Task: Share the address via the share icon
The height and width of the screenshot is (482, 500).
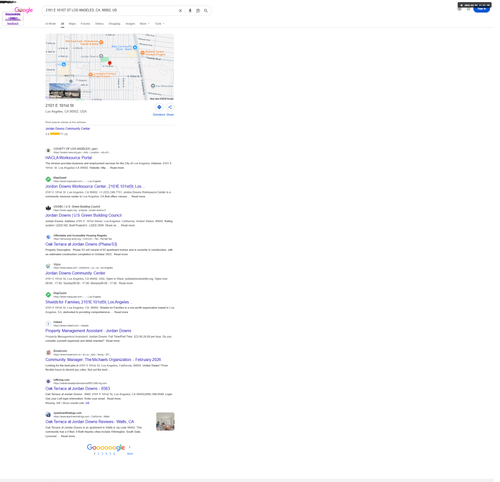Action: coord(170,107)
